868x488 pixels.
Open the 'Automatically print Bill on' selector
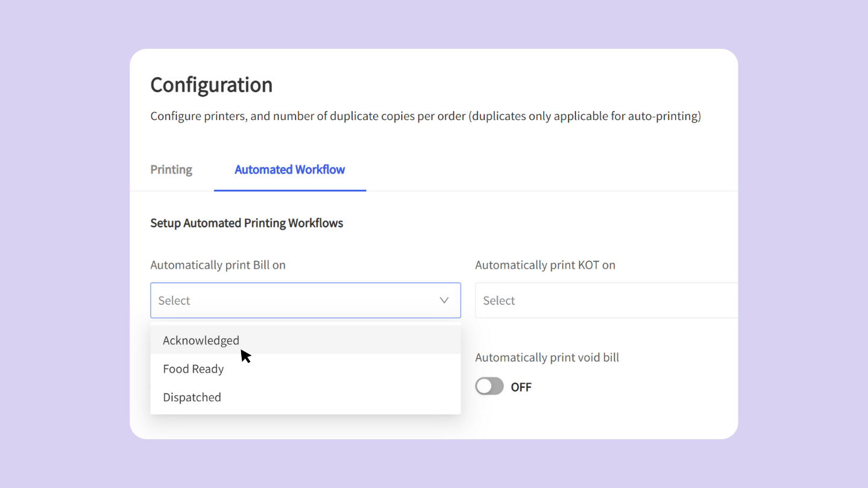pos(306,300)
